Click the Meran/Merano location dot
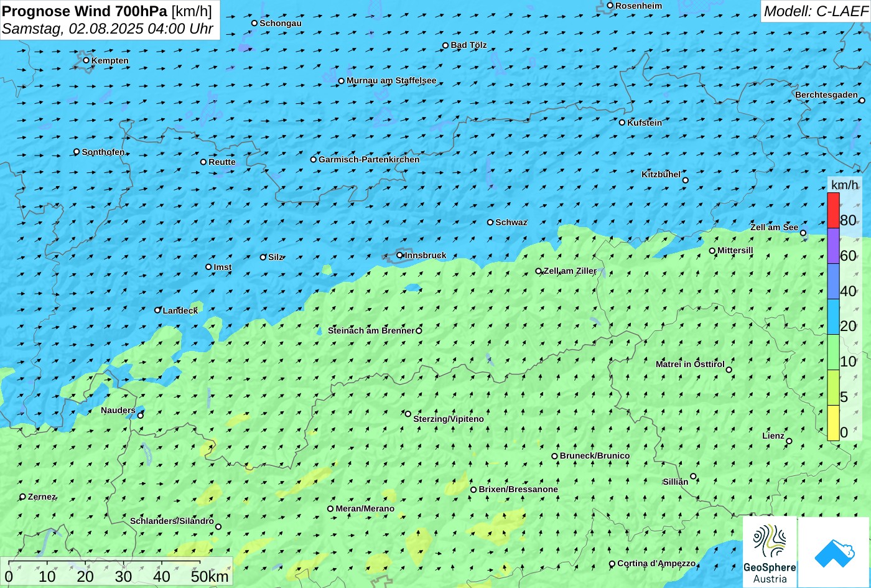This screenshot has height=588, width=871. 330,509
